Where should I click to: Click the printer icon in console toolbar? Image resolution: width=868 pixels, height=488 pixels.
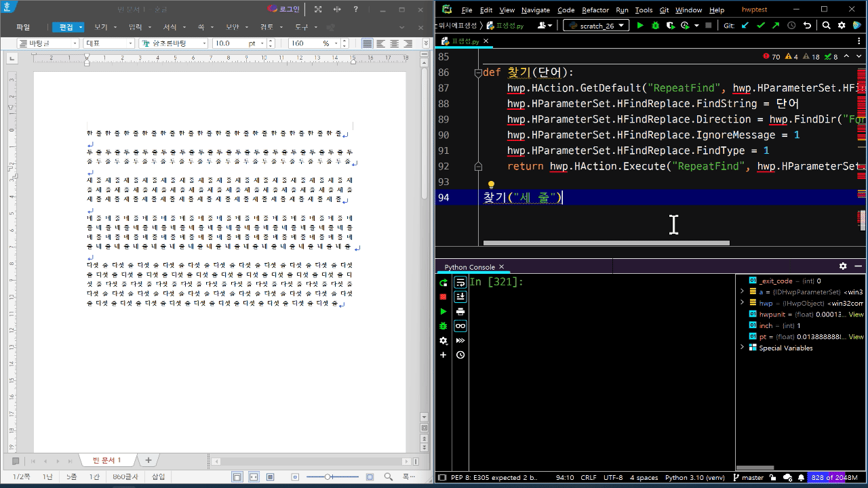point(460,312)
